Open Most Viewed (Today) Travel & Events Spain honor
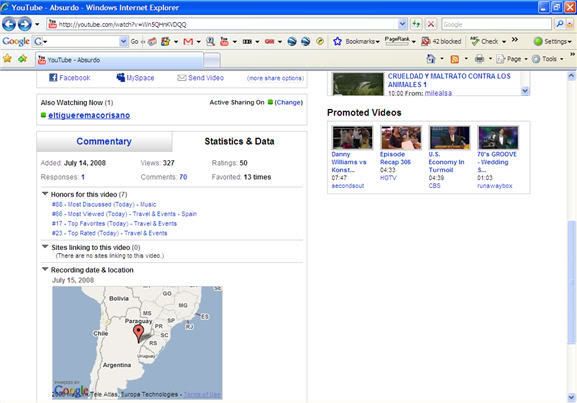Image resolution: width=577 pixels, height=403 pixels. (124, 214)
